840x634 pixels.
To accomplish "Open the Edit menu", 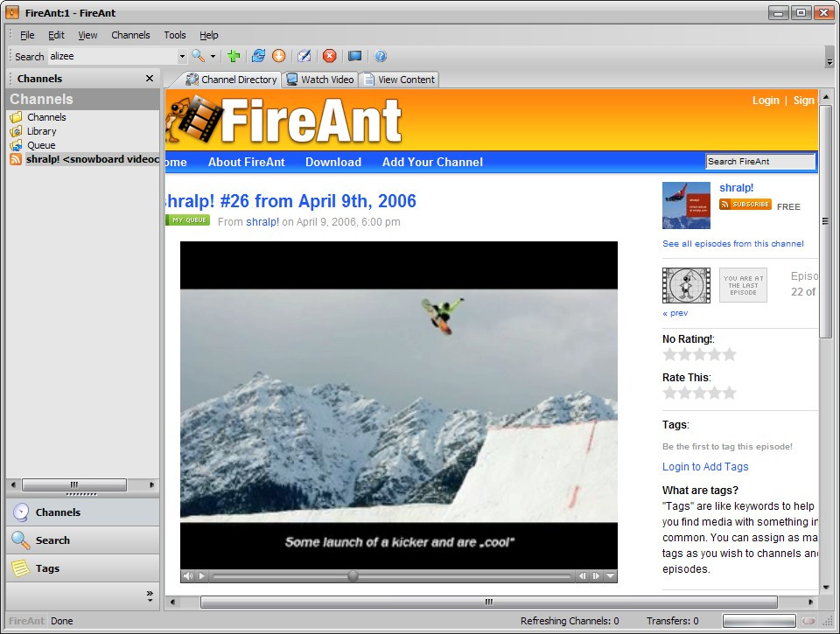I will [56, 35].
